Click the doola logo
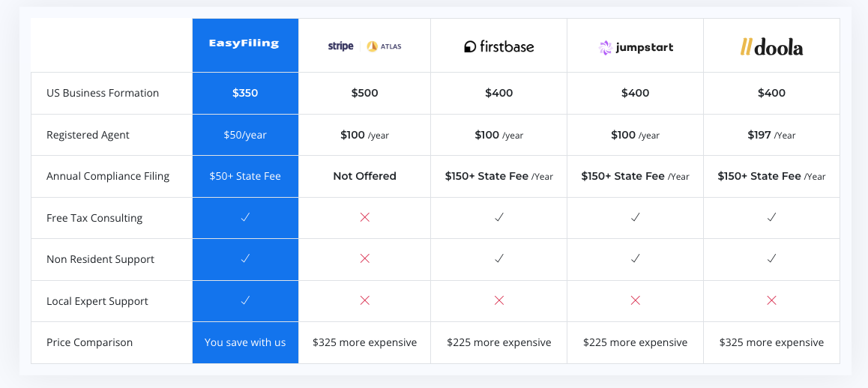 (771, 47)
